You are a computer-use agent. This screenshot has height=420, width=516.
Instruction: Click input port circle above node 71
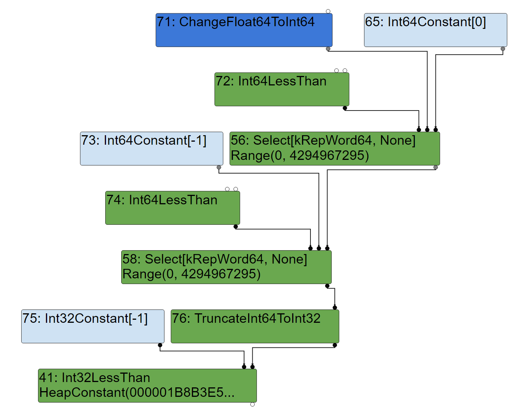coord(328,11)
